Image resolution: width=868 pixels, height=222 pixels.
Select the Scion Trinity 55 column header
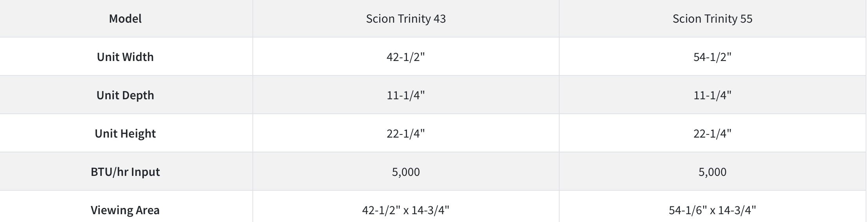712,18
